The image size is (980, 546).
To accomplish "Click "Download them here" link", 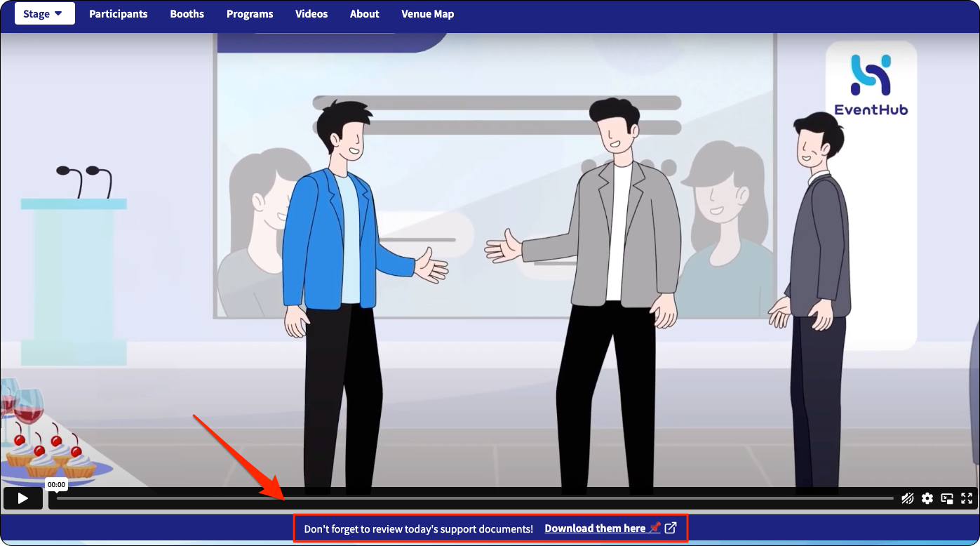I will 595,528.
